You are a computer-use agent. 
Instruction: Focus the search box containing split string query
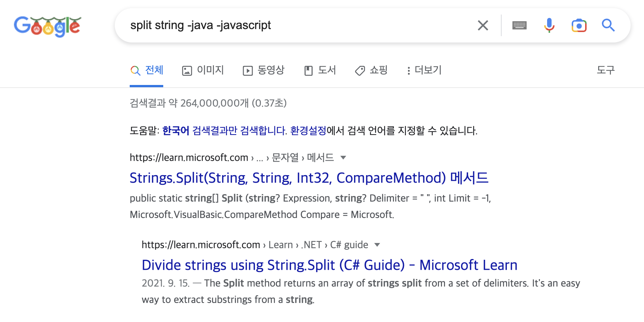click(x=298, y=25)
